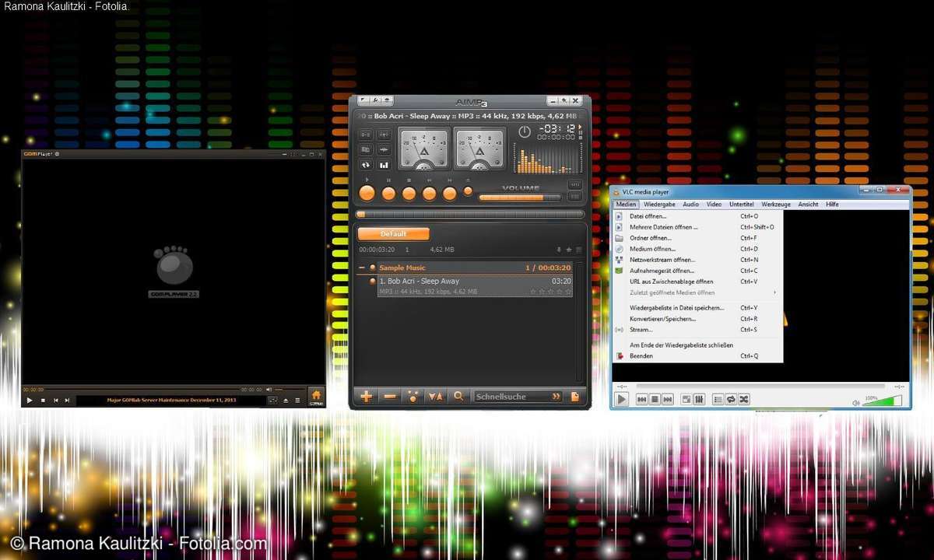
Task: Choose 'Wiedergabeliste in Datei speichern...'
Action: pyautogui.click(x=697, y=308)
